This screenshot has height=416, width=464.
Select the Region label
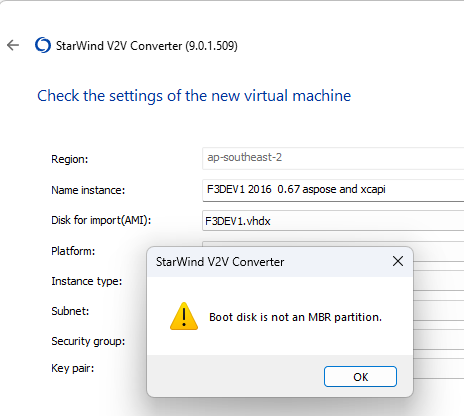click(x=70, y=159)
